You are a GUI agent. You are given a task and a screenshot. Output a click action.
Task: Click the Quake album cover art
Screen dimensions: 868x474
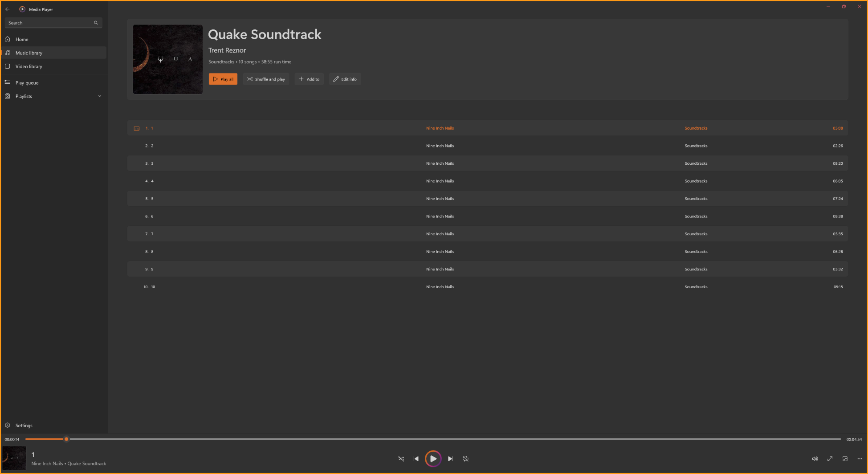pos(168,59)
